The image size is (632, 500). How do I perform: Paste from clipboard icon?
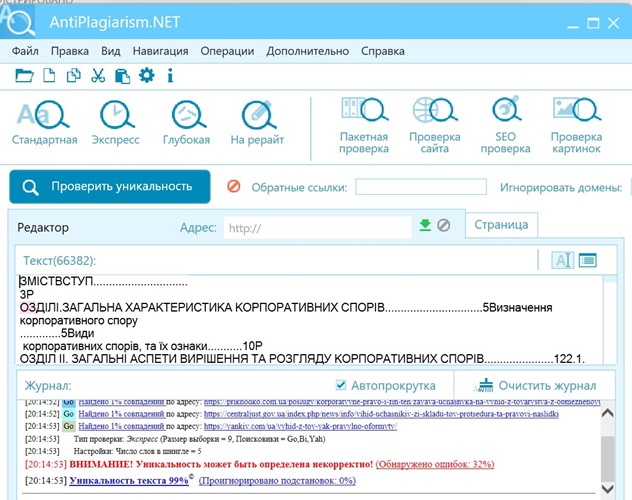122,76
